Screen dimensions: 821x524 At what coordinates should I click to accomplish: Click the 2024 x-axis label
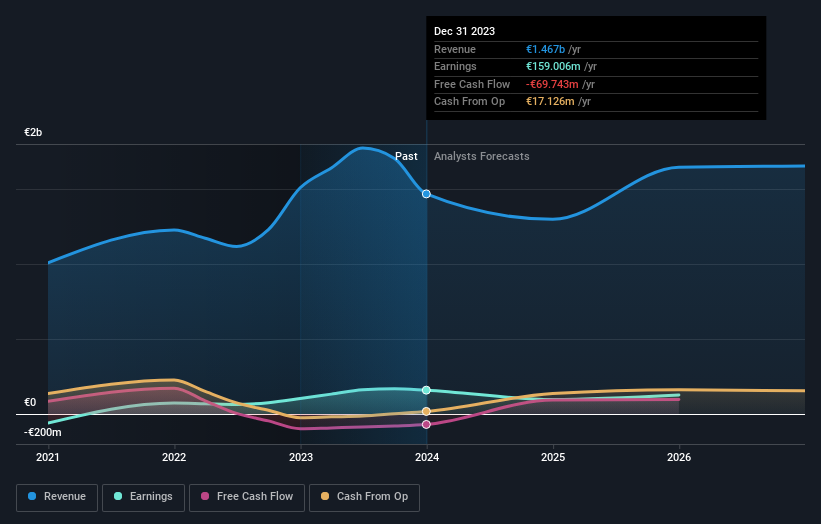(427, 458)
